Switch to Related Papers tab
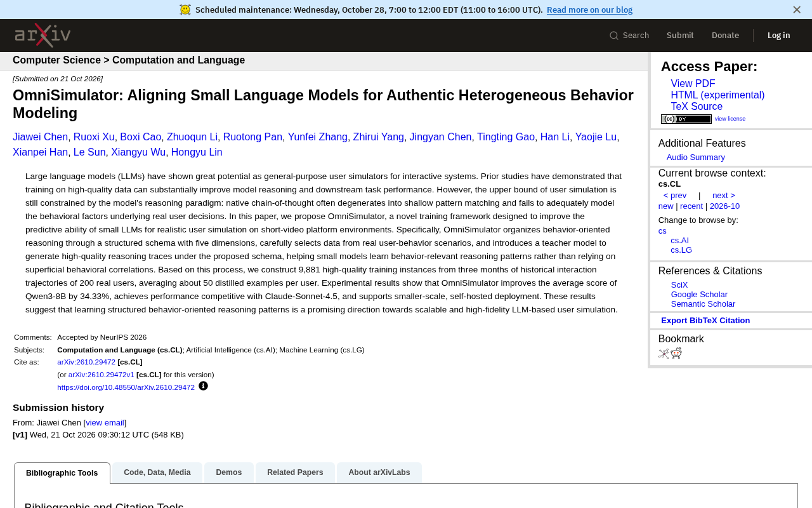 295,472
